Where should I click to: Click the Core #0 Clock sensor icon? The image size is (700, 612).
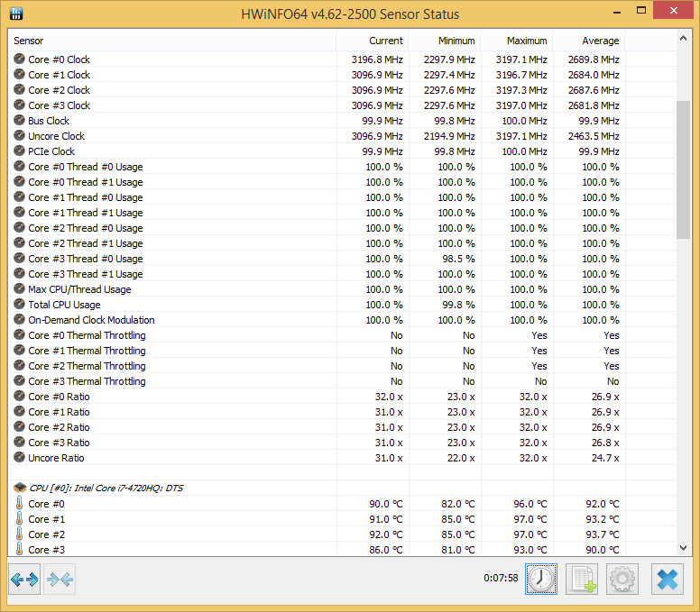[x=19, y=59]
